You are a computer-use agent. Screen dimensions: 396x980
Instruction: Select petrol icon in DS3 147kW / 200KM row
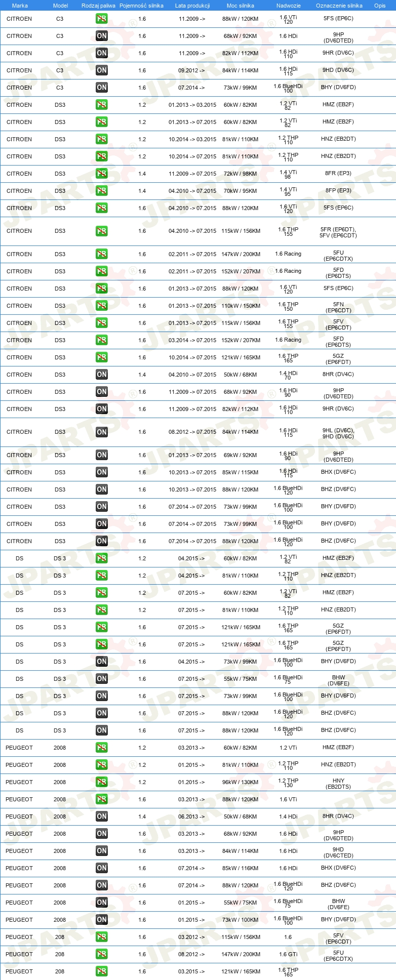coord(102,254)
